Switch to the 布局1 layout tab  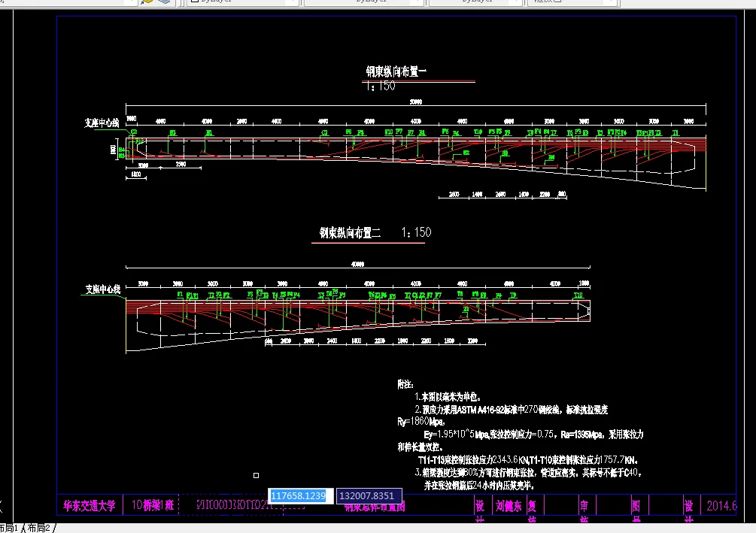[x=9, y=528]
